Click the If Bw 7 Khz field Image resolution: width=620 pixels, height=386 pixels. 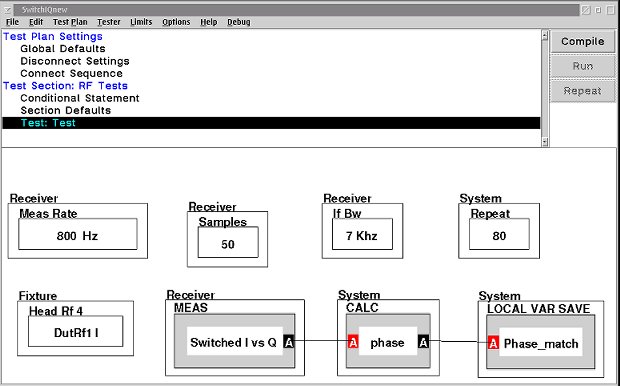tap(362, 235)
